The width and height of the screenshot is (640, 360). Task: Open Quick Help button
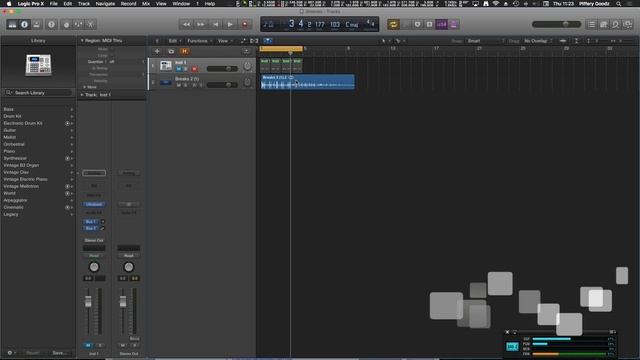tap(51, 24)
